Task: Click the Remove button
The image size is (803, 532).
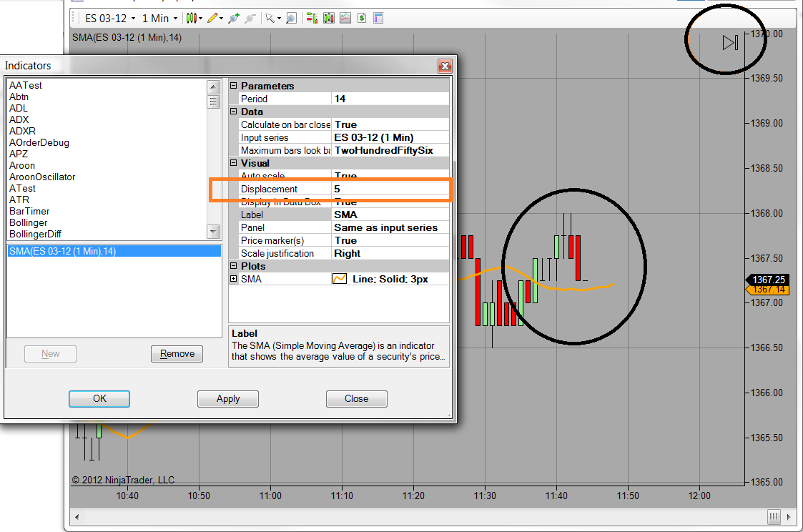Action: [177, 354]
